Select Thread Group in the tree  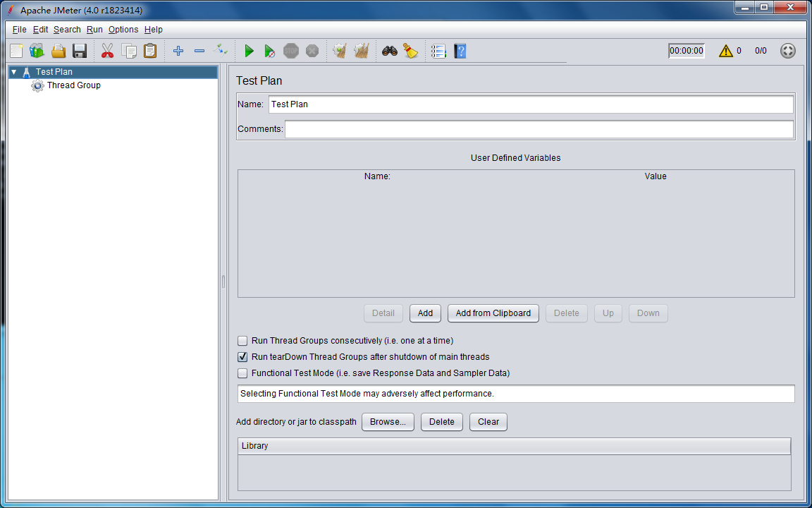point(73,85)
